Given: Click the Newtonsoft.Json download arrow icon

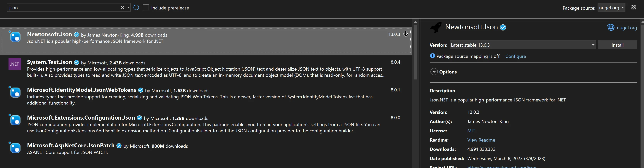Looking at the screenshot, I should click(405, 34).
